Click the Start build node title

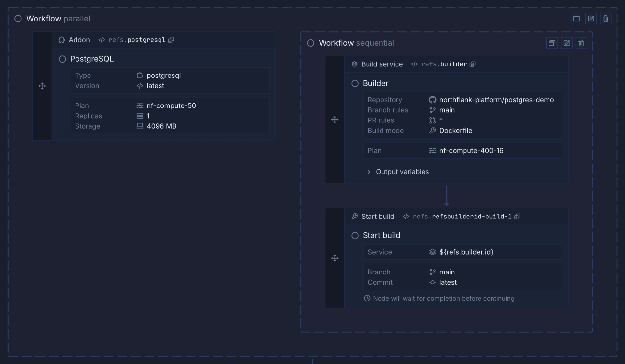click(382, 235)
